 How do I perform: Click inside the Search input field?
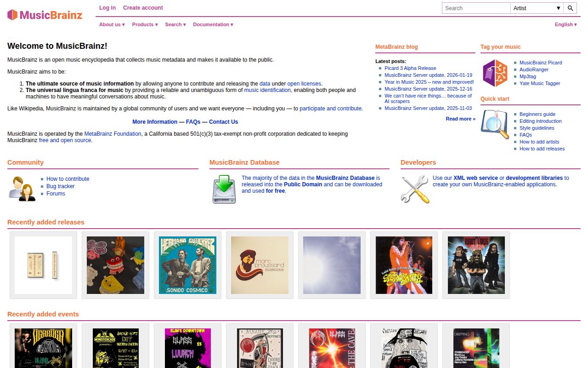pos(475,8)
